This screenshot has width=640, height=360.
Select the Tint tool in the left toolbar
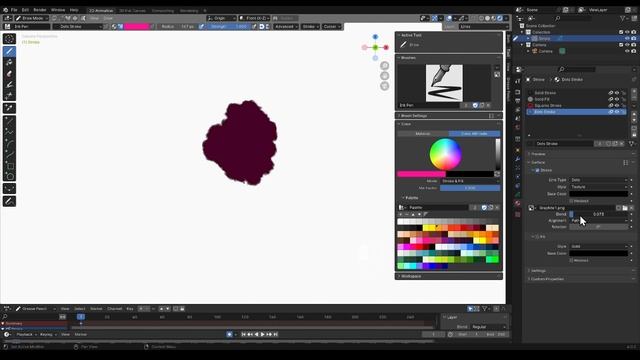tap(9, 85)
